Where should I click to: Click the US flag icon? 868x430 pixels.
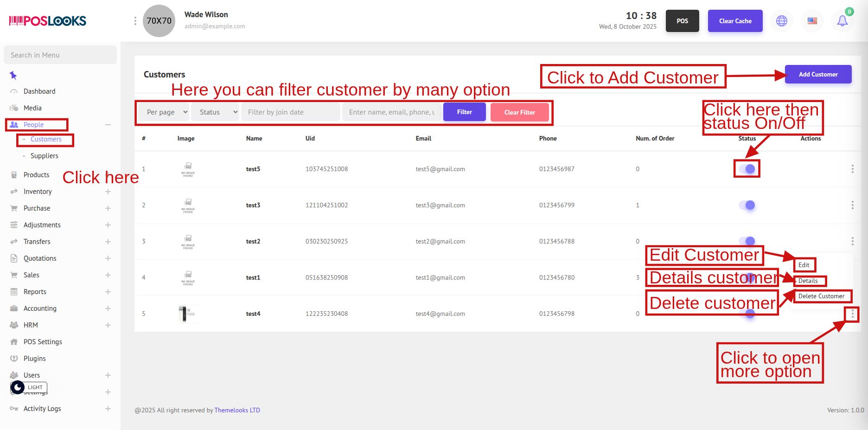click(812, 21)
